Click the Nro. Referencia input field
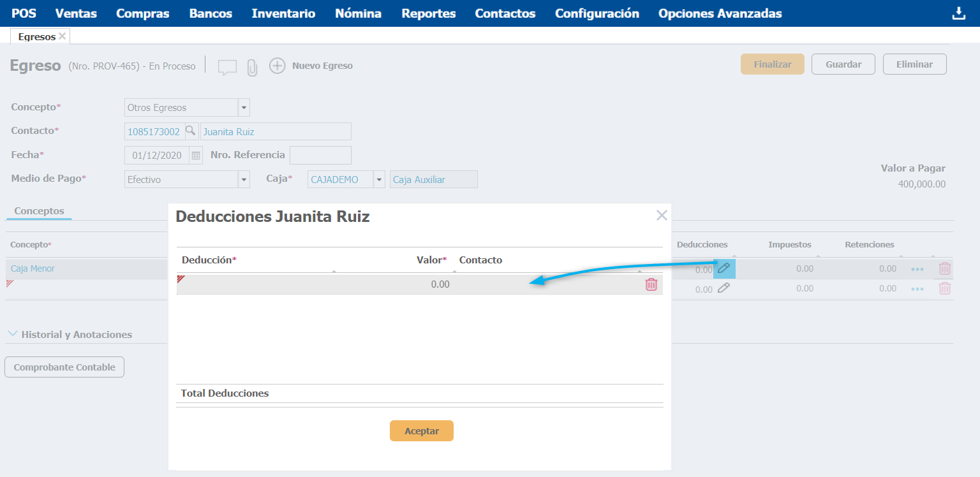The width and height of the screenshot is (980, 477). (x=320, y=156)
